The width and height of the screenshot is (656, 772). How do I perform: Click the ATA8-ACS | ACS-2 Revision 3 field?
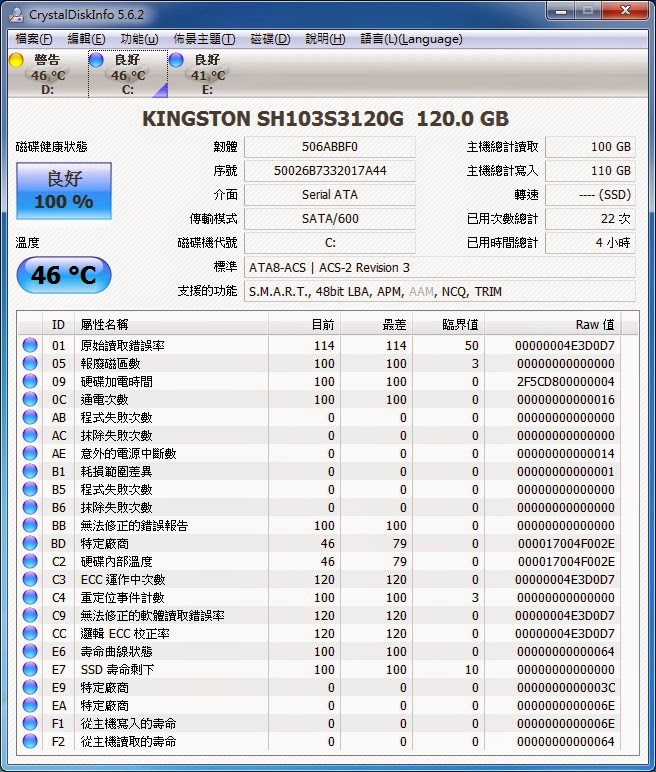tap(440, 267)
